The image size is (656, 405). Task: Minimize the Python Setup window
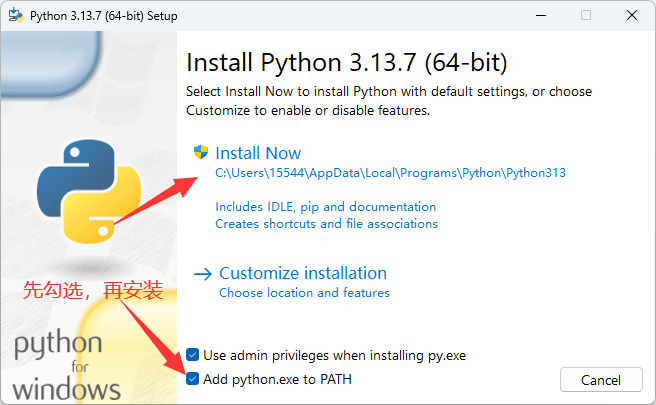click(540, 15)
